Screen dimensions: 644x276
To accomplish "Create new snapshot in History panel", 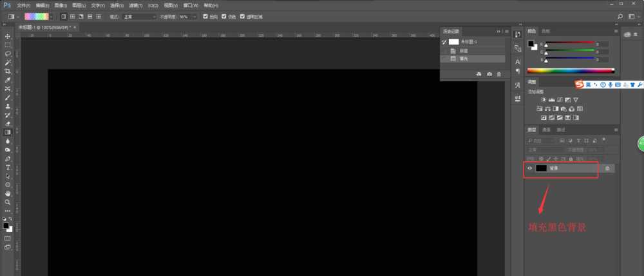I will (489, 74).
